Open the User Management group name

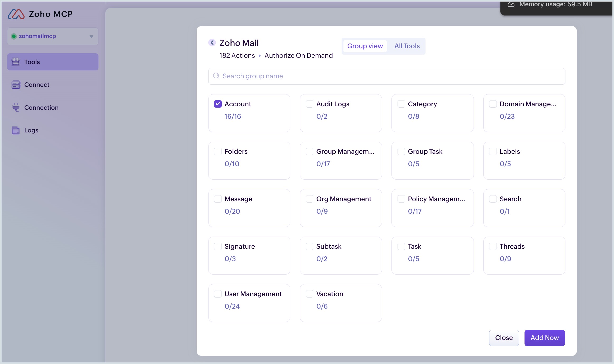253,294
